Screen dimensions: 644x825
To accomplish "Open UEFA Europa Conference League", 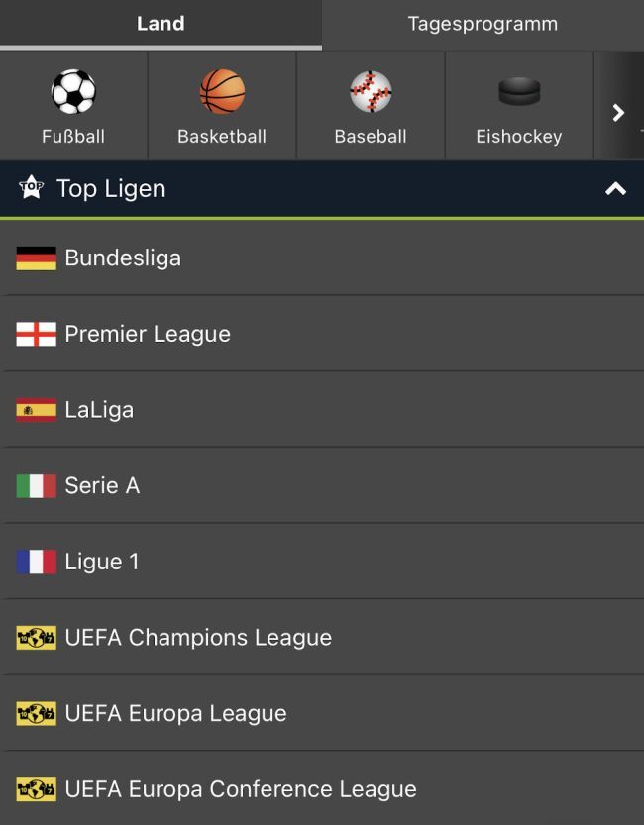I will (x=241, y=789).
